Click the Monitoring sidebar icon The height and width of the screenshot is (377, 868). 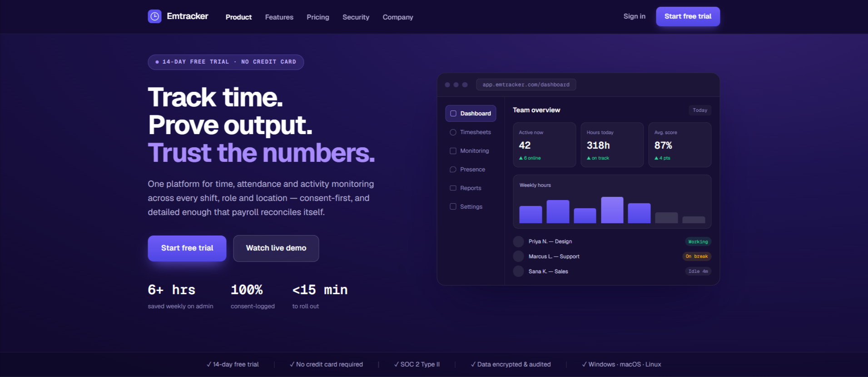pos(453,151)
